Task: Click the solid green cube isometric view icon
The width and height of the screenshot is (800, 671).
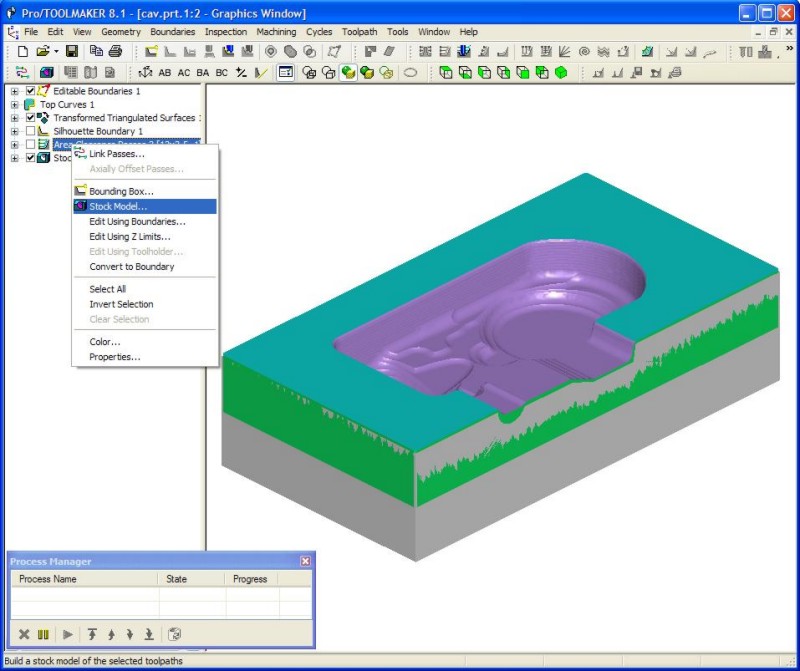Action: point(561,72)
